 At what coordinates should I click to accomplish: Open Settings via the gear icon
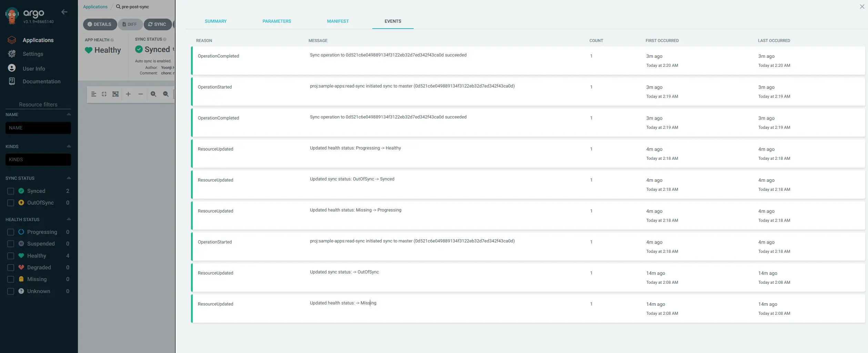tap(12, 54)
